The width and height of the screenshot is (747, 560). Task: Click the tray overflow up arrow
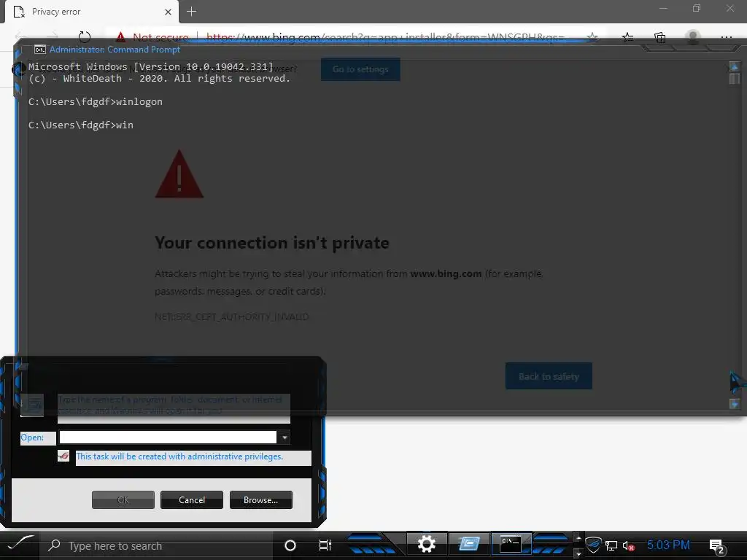(578, 537)
